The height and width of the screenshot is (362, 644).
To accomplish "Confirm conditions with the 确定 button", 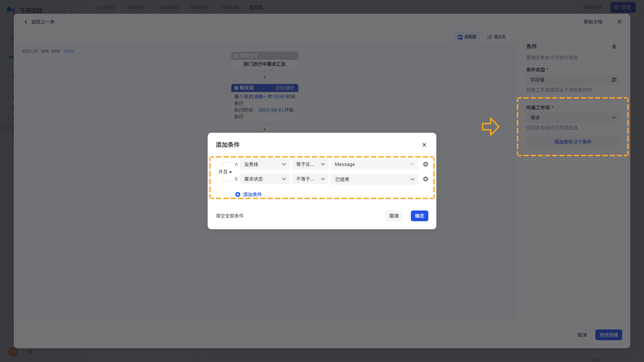I will pos(419,216).
